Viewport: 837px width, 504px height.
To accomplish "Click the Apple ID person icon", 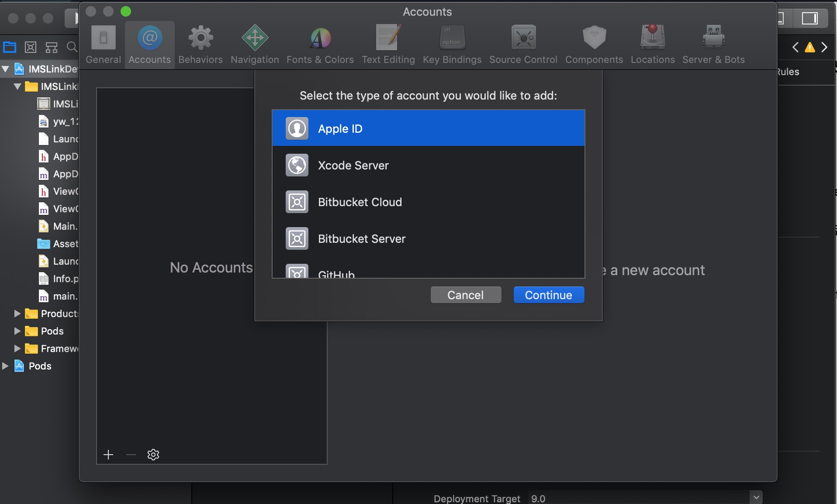I will click(297, 128).
